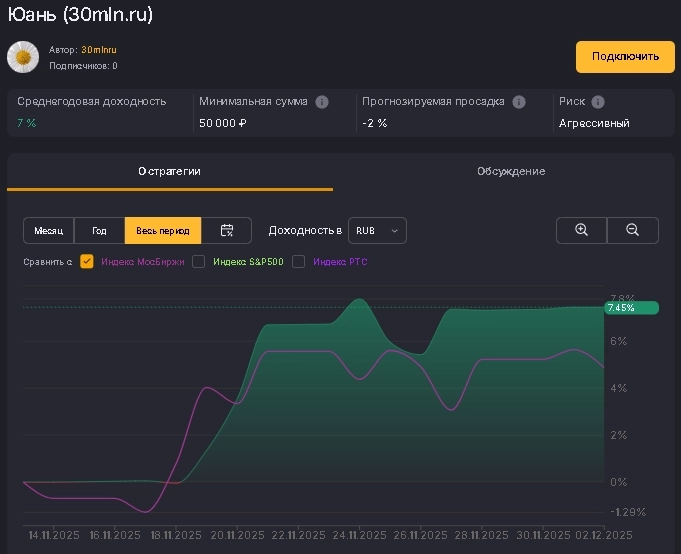Click info icon next to Риск
The width and height of the screenshot is (681, 554).
598,102
